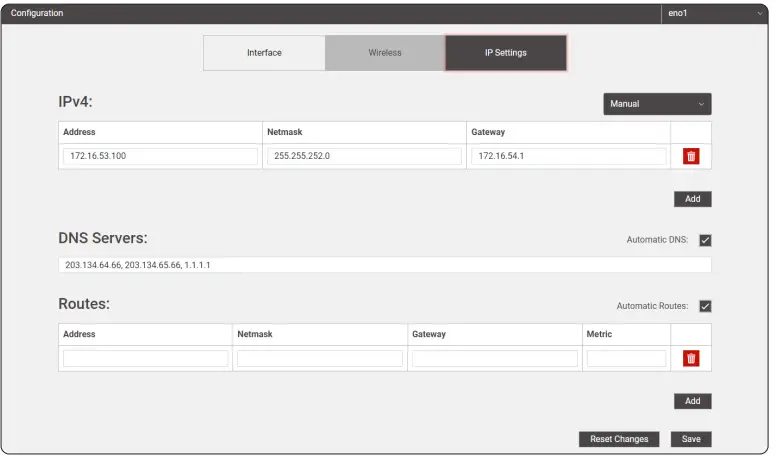The image size is (776, 459).
Task: Delete the Routes row with trash icon
Action: (691, 358)
